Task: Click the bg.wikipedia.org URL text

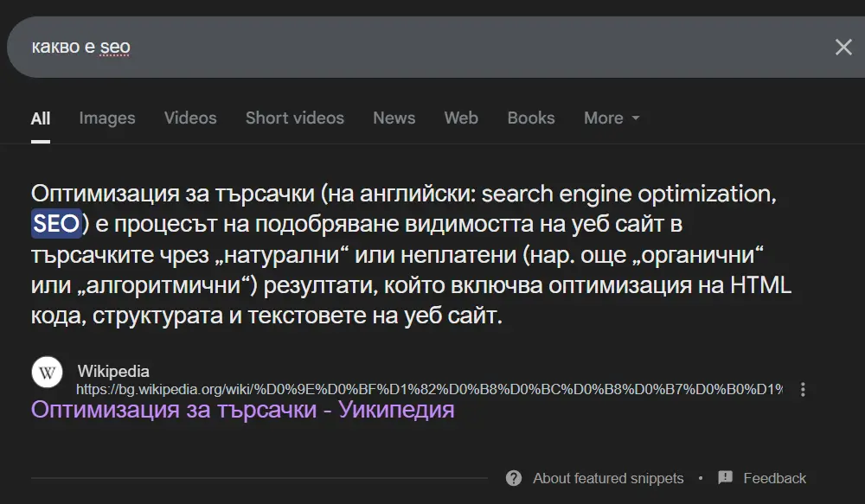Action: 429,389
